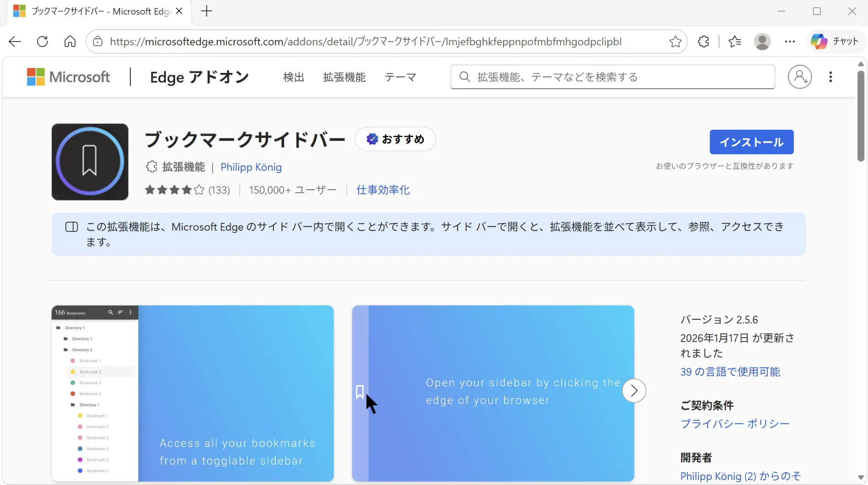Reload the current page

coord(42,42)
